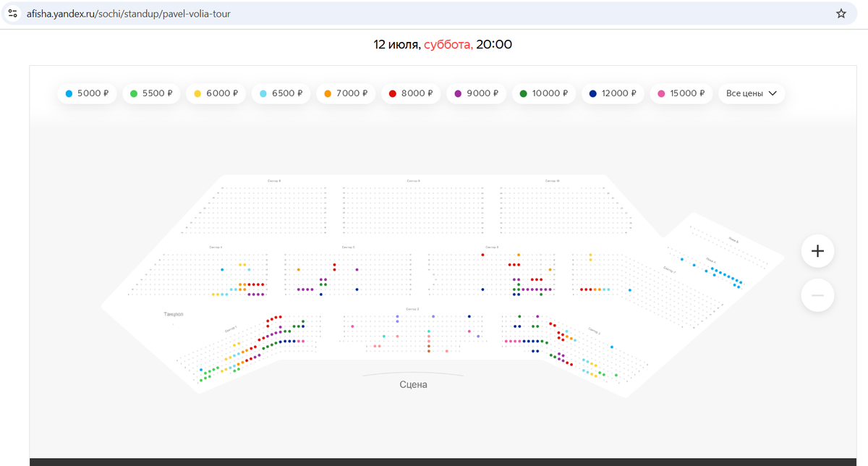This screenshot has height=466, width=868.
Task: Open the Все цены dropdown
Action: (752, 93)
